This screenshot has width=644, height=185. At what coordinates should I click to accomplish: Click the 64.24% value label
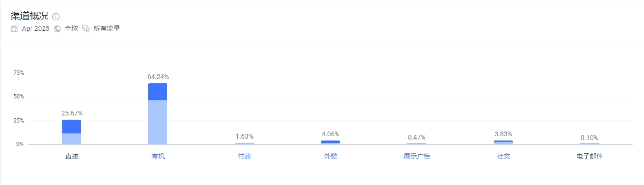pos(158,77)
